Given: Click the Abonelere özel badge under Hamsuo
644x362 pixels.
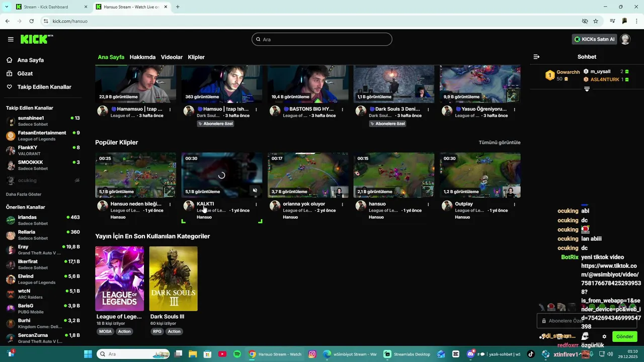Looking at the screenshot, I should 215,124.
